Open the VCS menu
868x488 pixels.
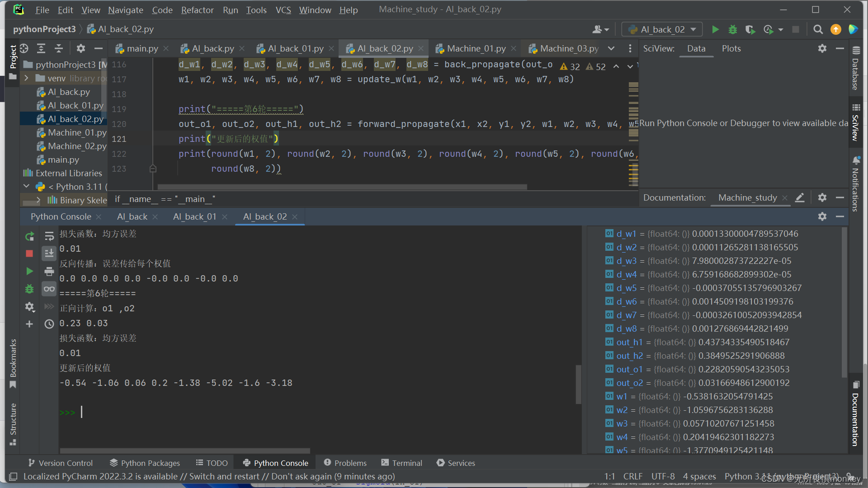[x=283, y=10]
